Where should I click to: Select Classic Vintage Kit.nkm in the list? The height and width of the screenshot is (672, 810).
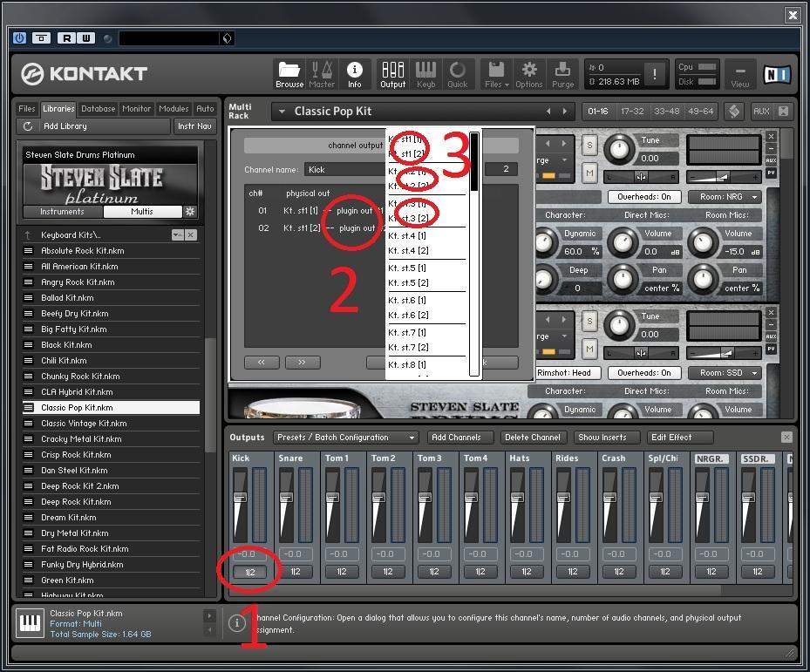click(111, 423)
